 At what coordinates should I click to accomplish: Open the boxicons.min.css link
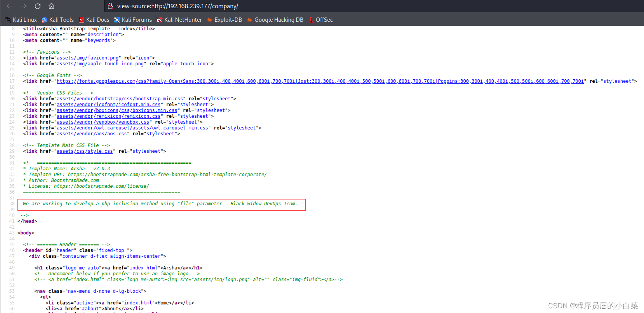click(117, 110)
